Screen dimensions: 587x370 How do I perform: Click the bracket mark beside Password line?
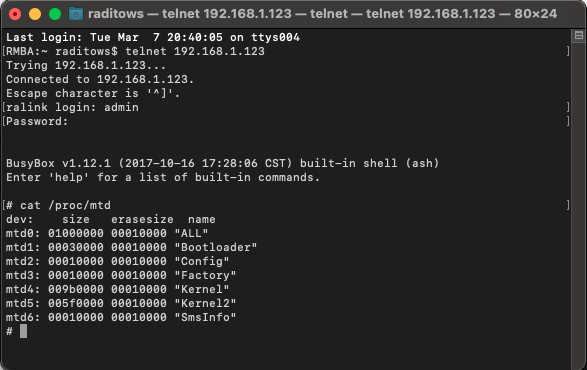coord(568,121)
